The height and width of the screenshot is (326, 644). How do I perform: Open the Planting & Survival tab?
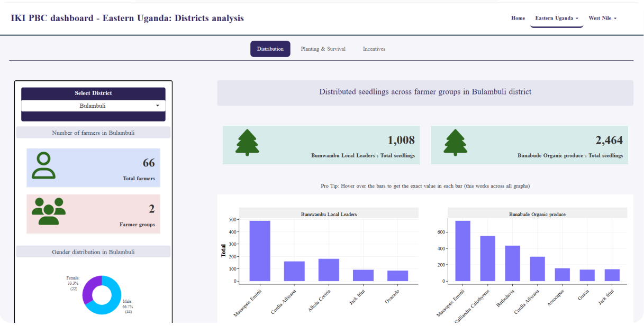pyautogui.click(x=323, y=49)
